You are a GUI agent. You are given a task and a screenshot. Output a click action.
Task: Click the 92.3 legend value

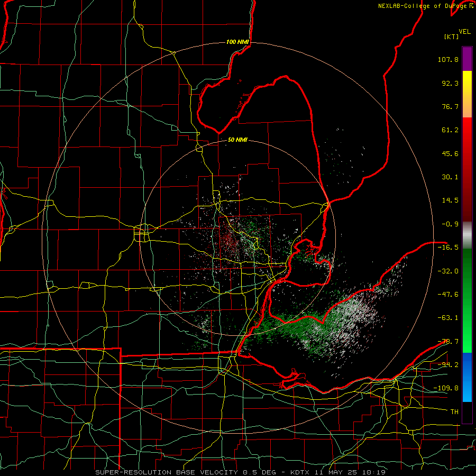(x=450, y=83)
